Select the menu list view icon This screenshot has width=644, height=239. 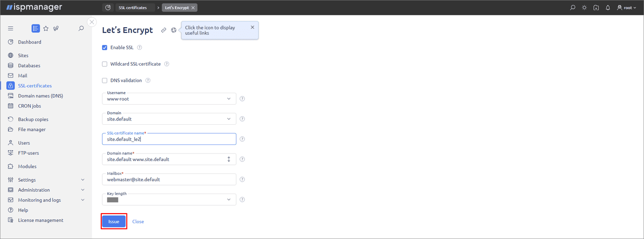coord(35,29)
